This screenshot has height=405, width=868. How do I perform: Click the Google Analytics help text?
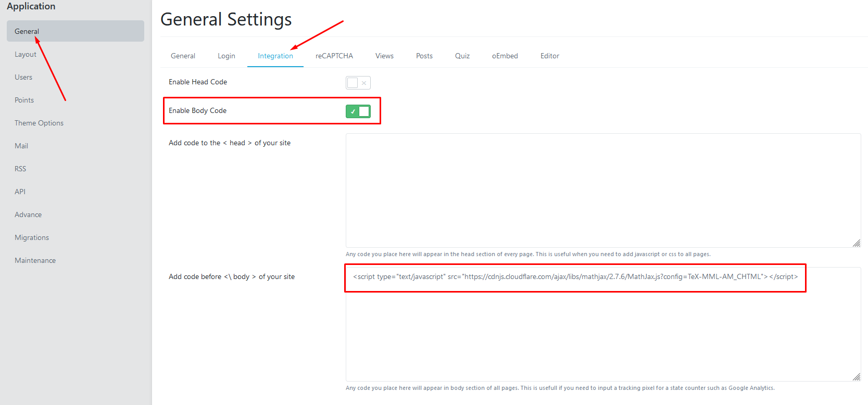coord(560,388)
